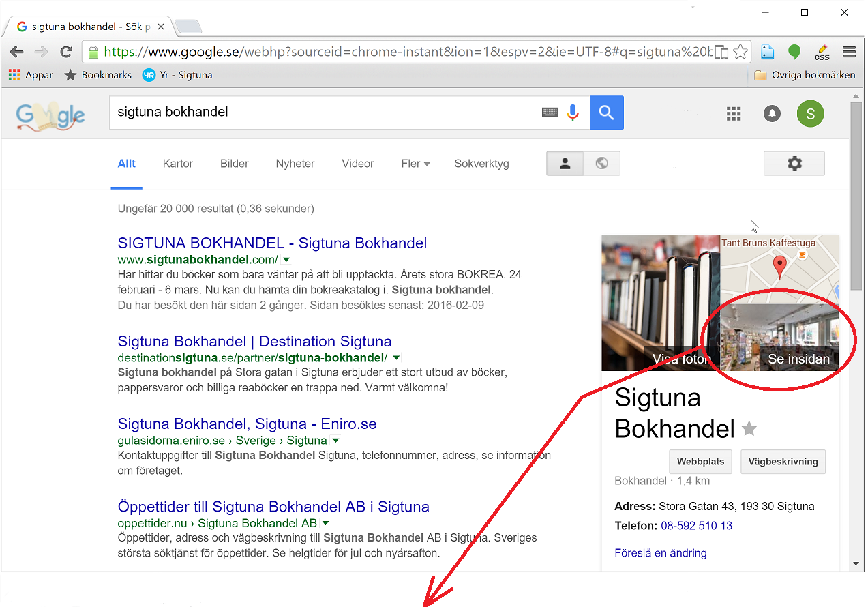Switch to the Bilder tab
The image size is (868, 607).
235,164
